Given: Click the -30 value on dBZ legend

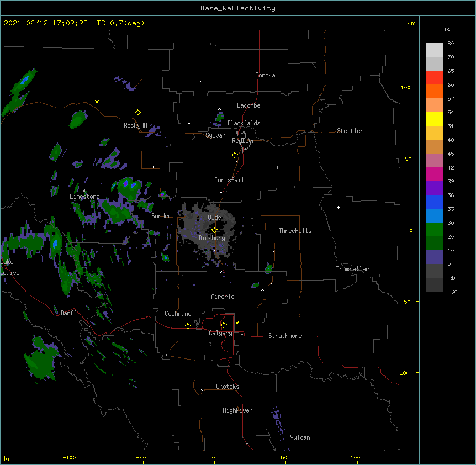Looking at the screenshot, I should point(452,292).
